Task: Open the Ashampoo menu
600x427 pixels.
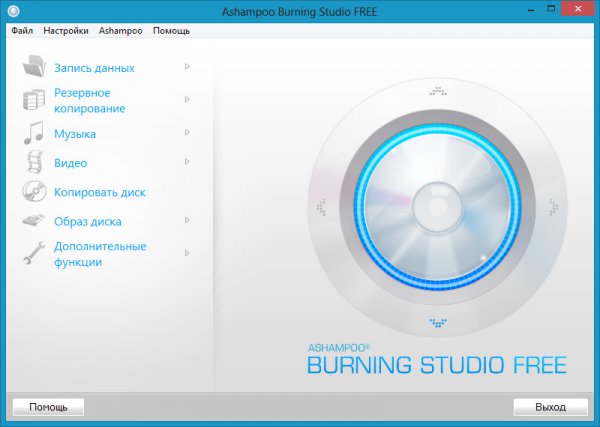Action: coord(121,31)
